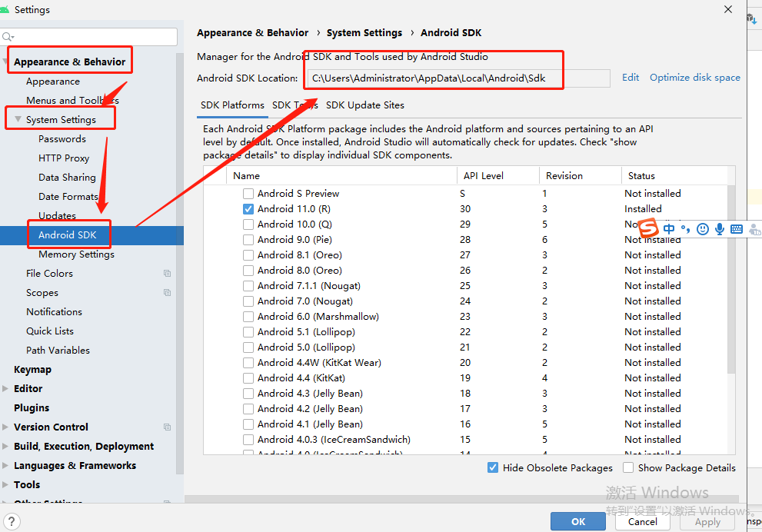
Task: Expand the Tools settings node
Action: click(x=5, y=484)
